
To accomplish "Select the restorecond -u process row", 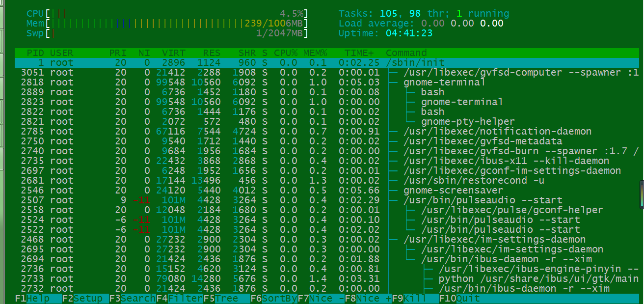I will (327, 180).
